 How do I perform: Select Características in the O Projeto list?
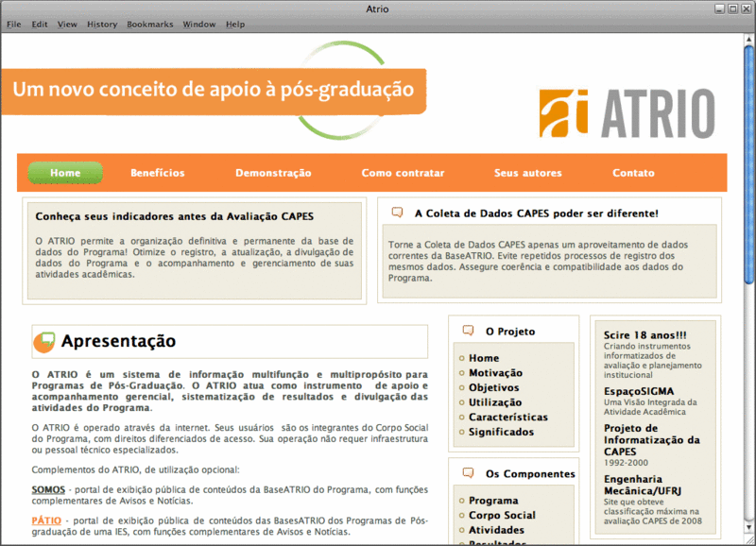[507, 417]
